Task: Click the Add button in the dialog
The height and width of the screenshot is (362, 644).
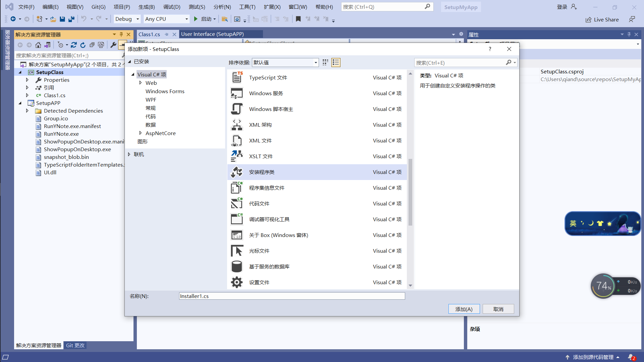Action: (x=464, y=309)
